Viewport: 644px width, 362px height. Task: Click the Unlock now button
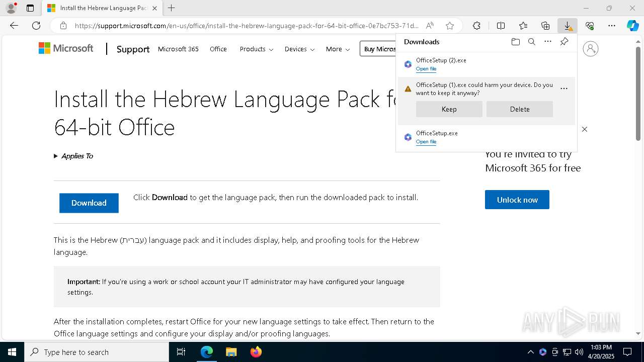pos(517,200)
